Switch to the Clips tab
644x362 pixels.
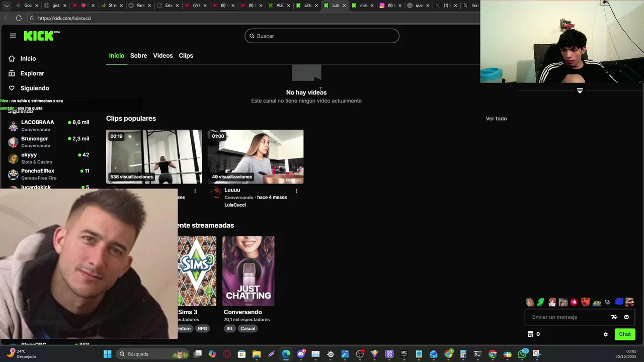pyautogui.click(x=186, y=56)
